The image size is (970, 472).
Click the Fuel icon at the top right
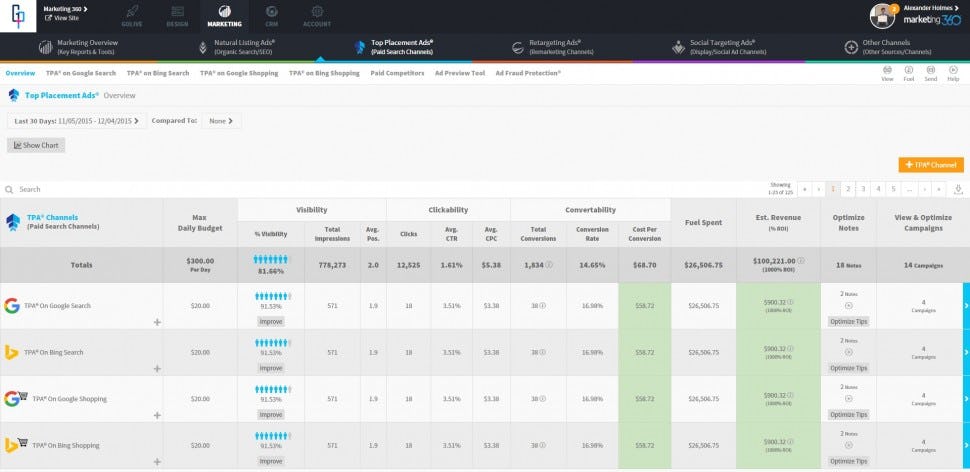tap(909, 70)
